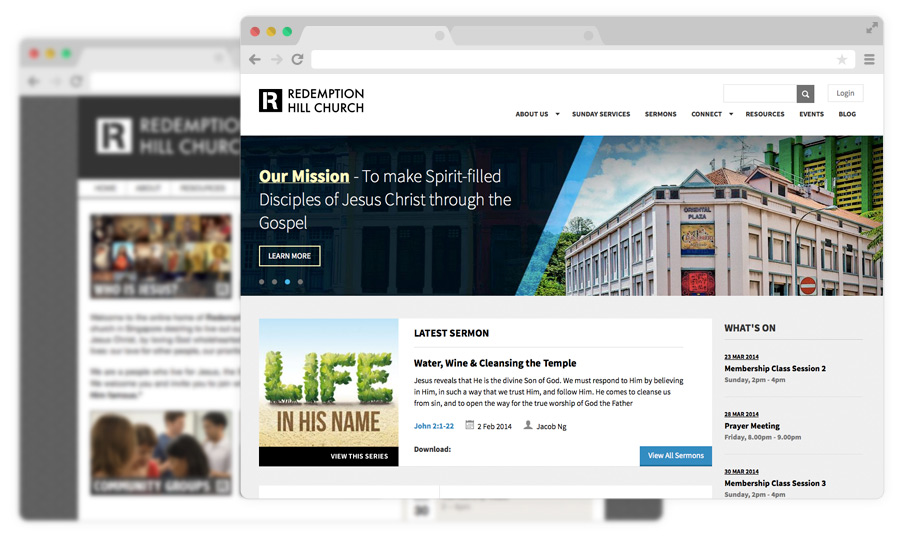
Task: Open the Connect menu item
Action: click(706, 114)
